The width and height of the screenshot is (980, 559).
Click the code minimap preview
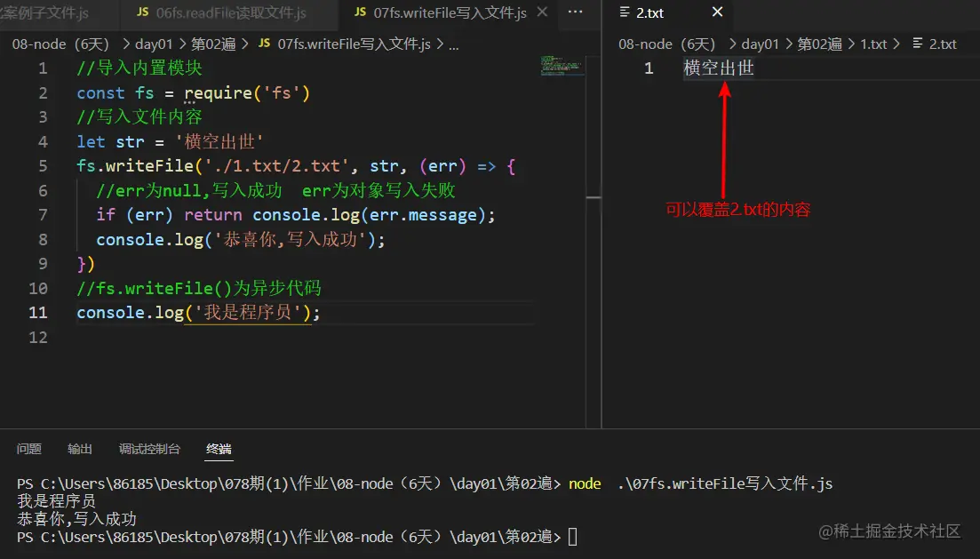561,66
